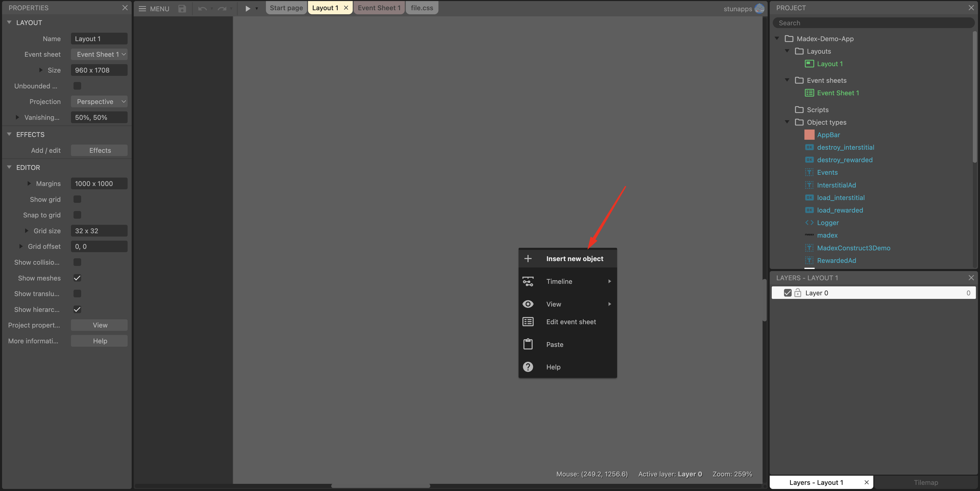Collapse the EFFECTS properties section

click(9, 134)
